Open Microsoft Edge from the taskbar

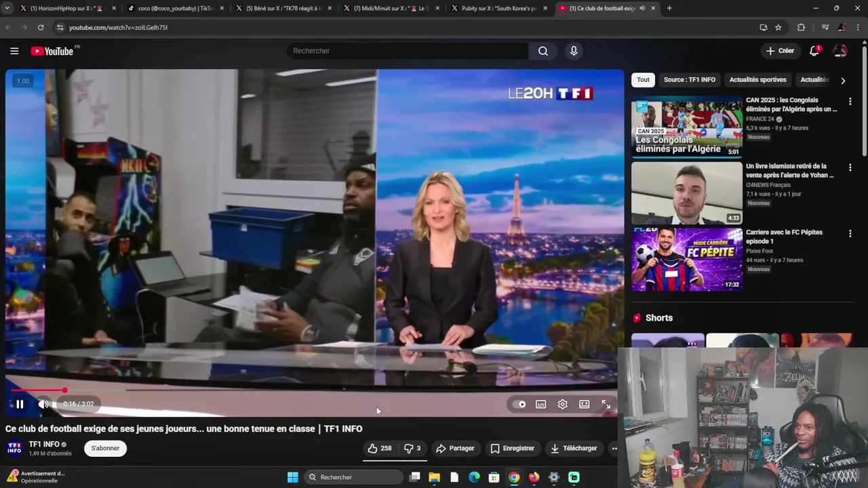[474, 477]
